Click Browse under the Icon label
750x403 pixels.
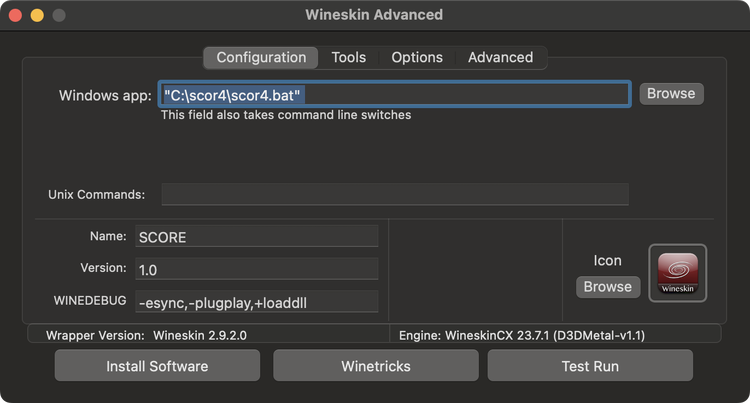(607, 287)
